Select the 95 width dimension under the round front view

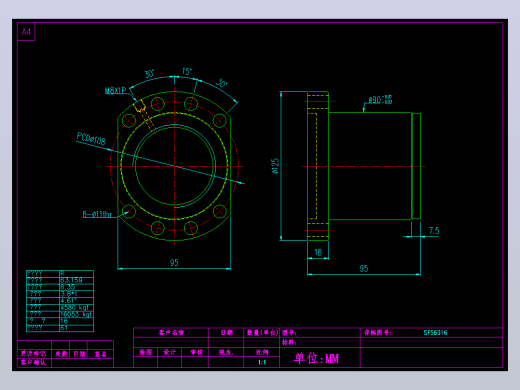pyautogui.click(x=174, y=263)
